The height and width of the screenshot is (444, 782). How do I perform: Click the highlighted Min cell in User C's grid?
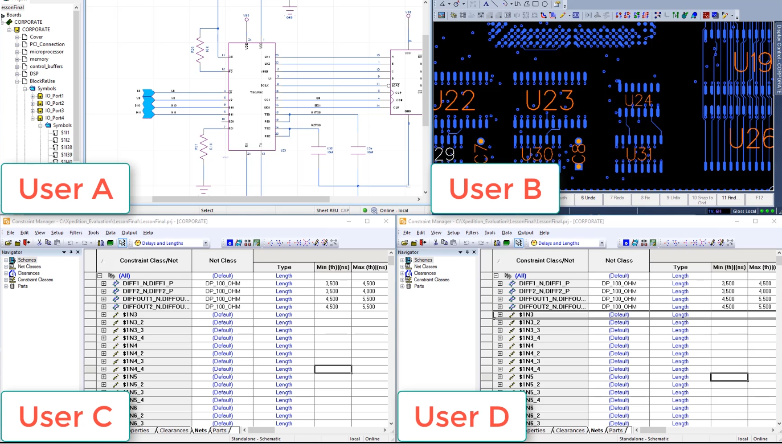(x=333, y=369)
